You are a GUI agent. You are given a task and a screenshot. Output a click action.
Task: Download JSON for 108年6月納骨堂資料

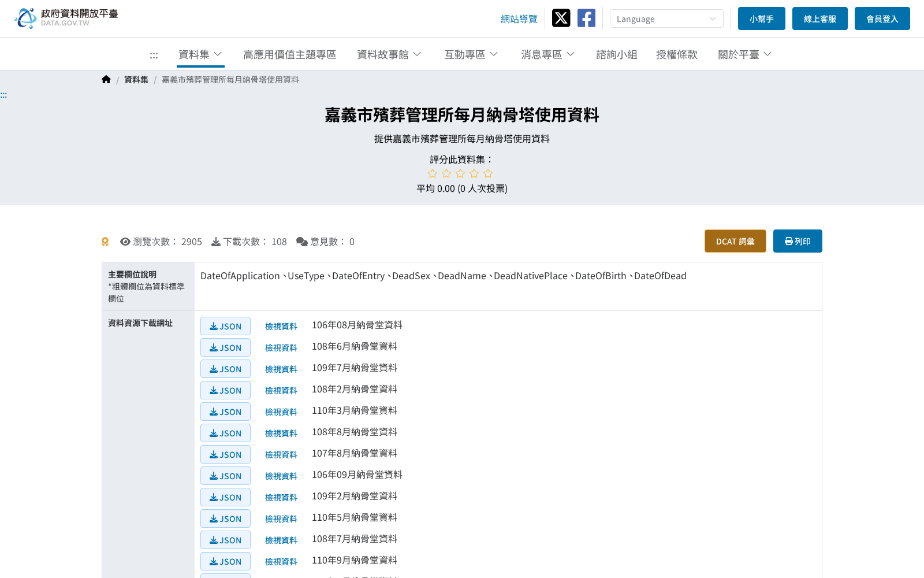225,347
